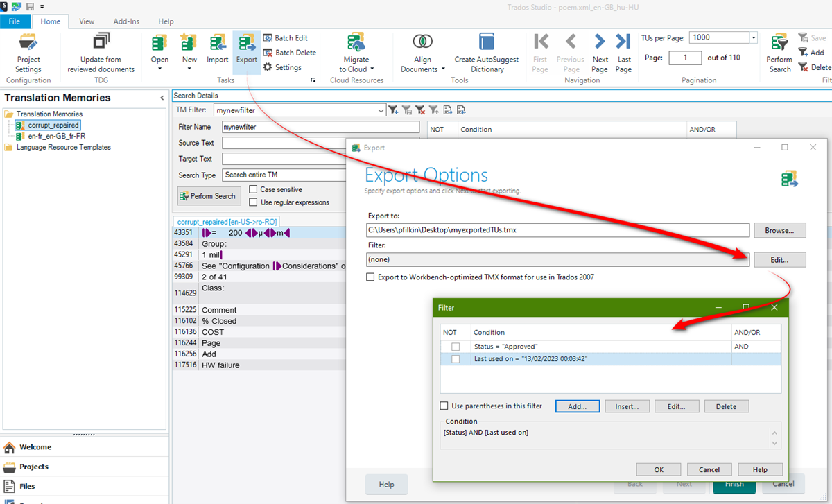Enable Case sensitive checkbox
The height and width of the screenshot is (504, 832).
(x=253, y=189)
